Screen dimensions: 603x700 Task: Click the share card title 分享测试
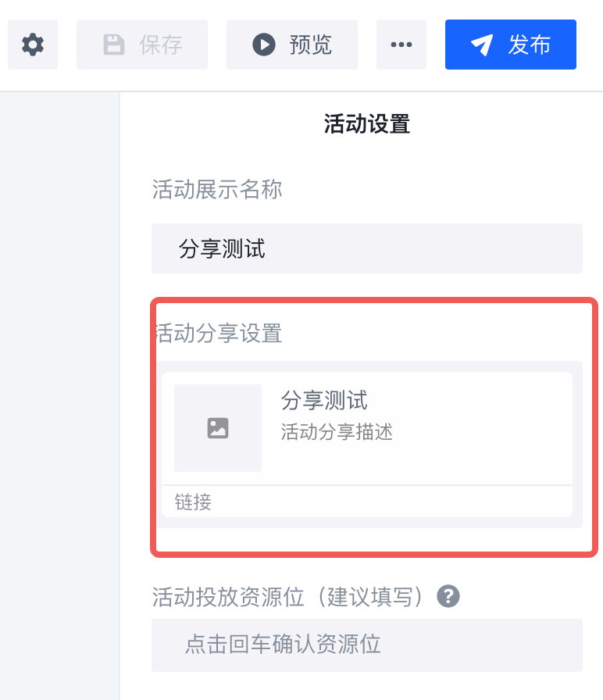(x=324, y=401)
